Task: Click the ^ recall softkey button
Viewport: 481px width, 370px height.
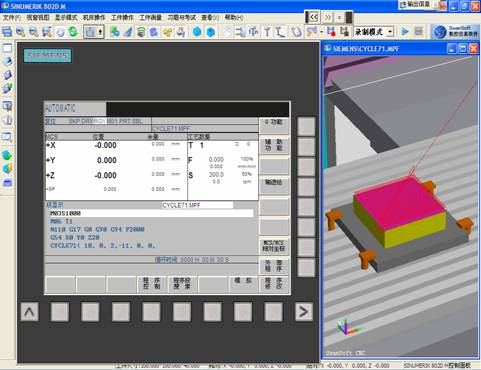Action: 29,312
